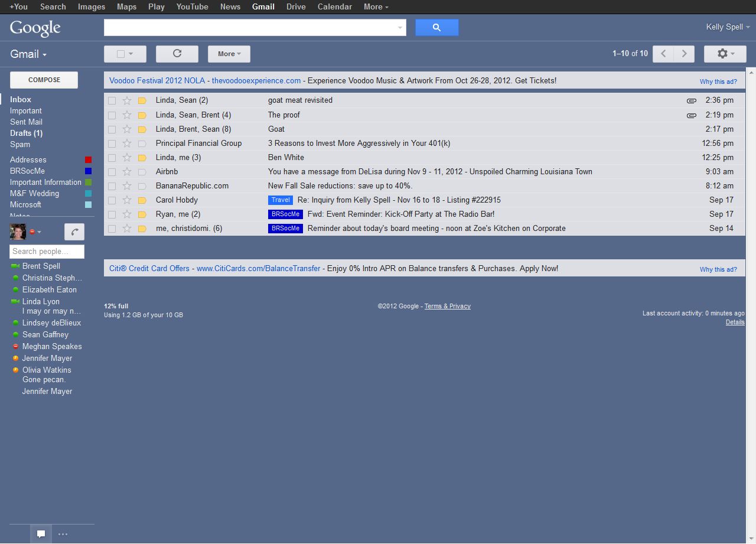This screenshot has width=756, height=544.
Task: Click the phone call icon in chat
Action: (x=74, y=232)
